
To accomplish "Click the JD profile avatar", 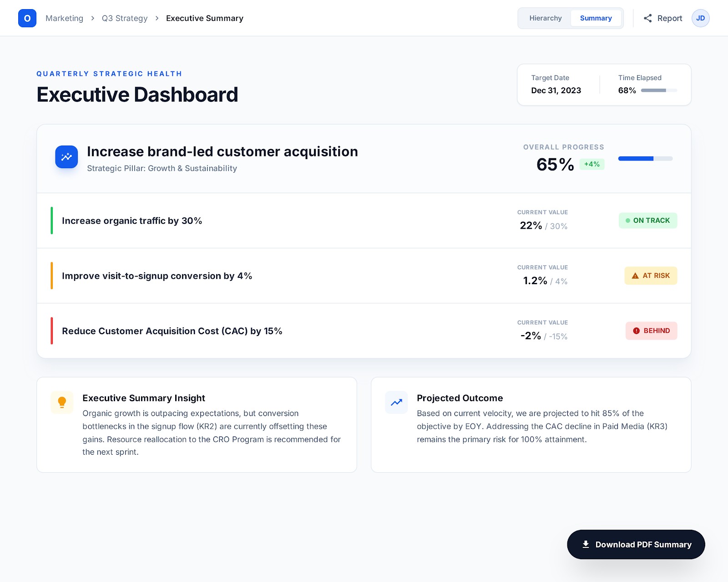I will click(x=700, y=18).
